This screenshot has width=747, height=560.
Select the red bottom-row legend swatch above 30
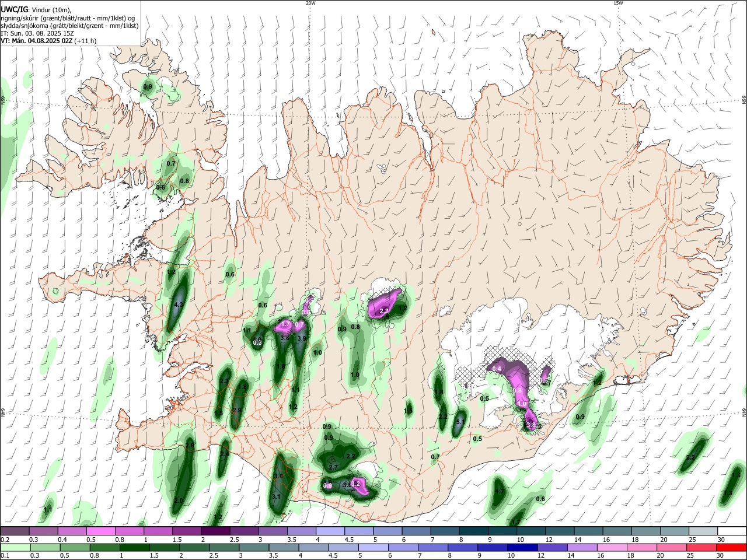[x=732, y=547]
